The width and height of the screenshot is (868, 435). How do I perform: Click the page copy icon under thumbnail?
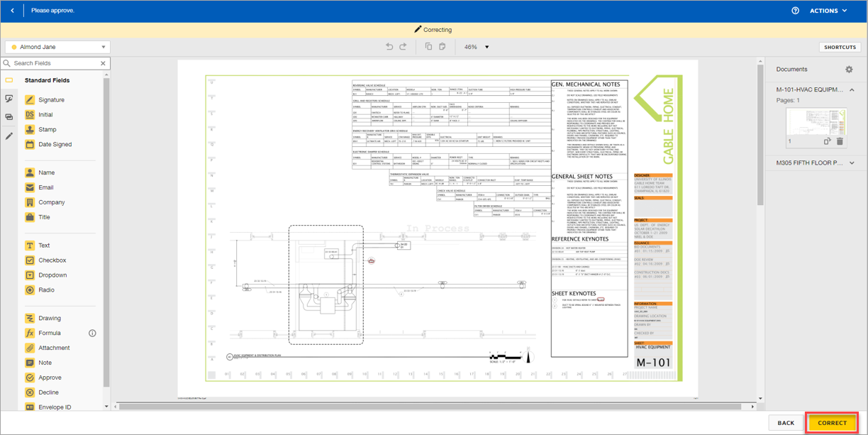[827, 142]
